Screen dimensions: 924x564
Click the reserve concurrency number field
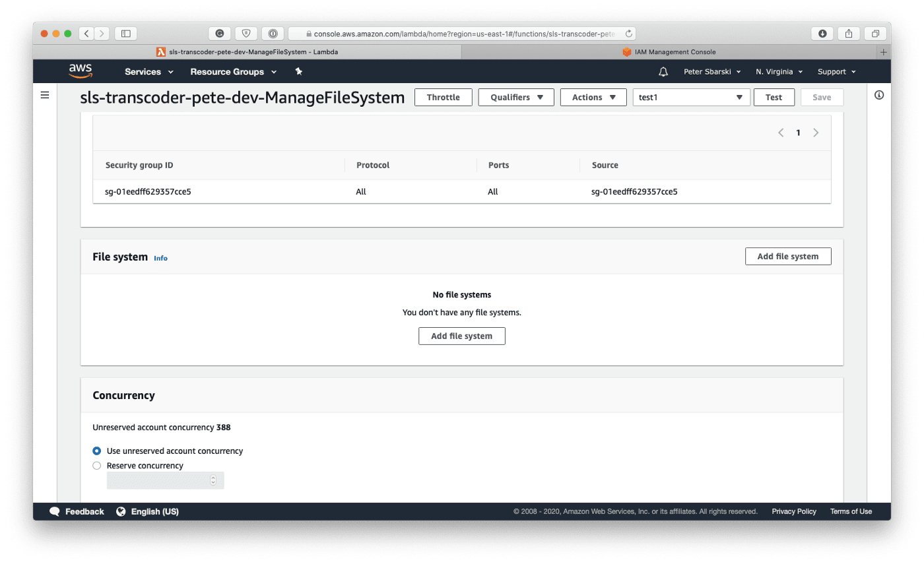[166, 480]
